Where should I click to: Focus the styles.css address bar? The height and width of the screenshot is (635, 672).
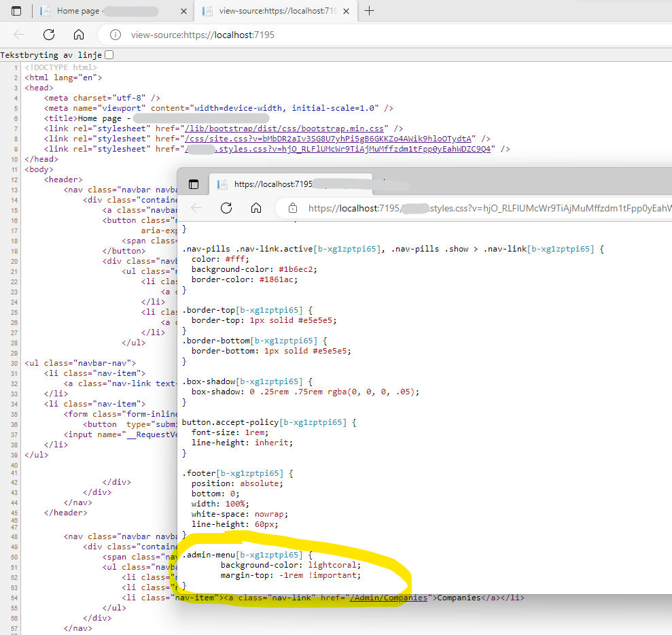[x=474, y=208]
